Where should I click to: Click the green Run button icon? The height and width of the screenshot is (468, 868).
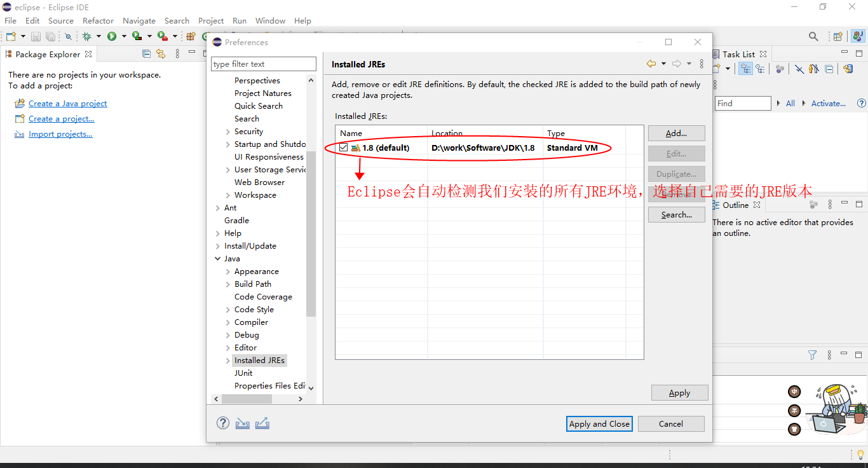tap(112, 36)
